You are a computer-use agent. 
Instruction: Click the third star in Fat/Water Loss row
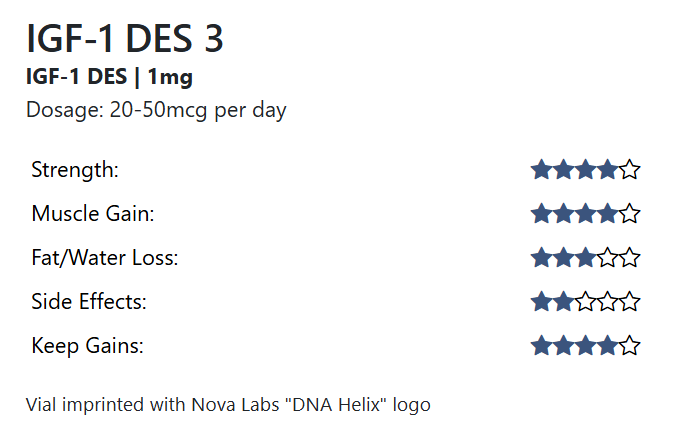coord(585,258)
